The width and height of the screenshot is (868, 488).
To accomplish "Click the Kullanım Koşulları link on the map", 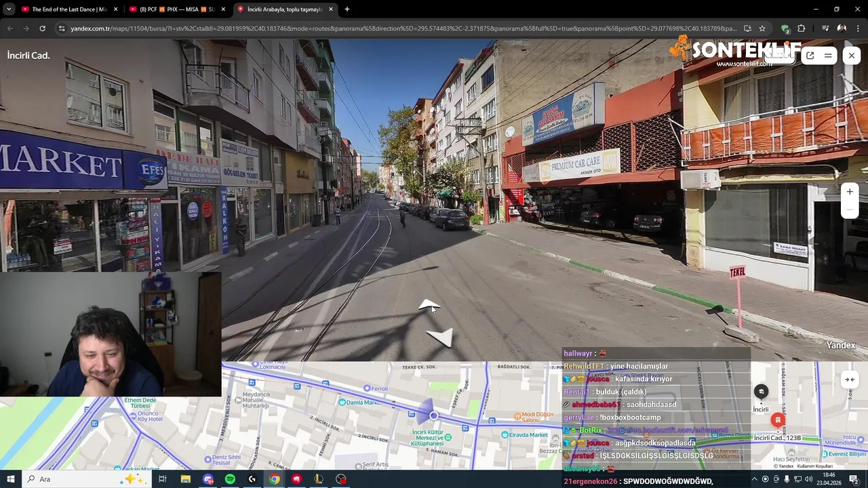I will point(814,466).
